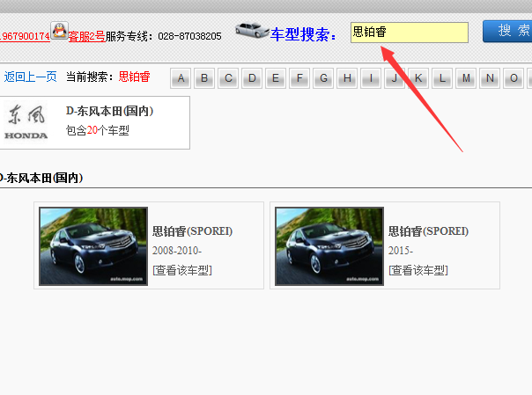Click the blue 搜索 button

(507, 31)
